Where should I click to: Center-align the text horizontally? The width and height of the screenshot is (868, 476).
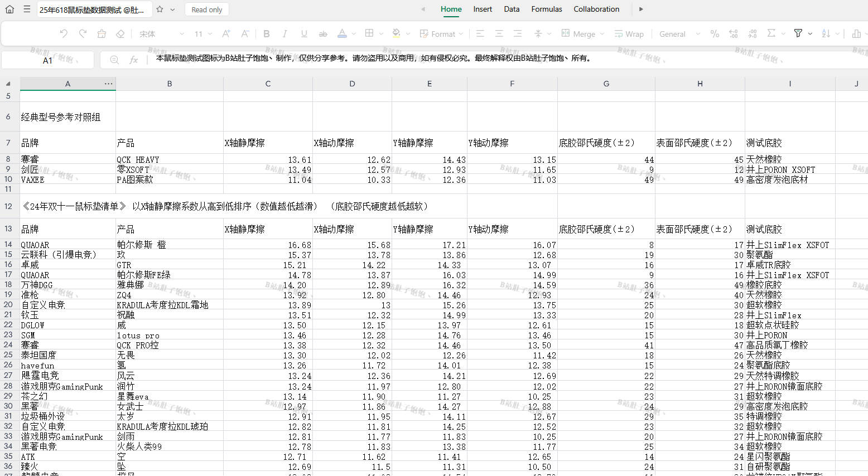(x=499, y=34)
